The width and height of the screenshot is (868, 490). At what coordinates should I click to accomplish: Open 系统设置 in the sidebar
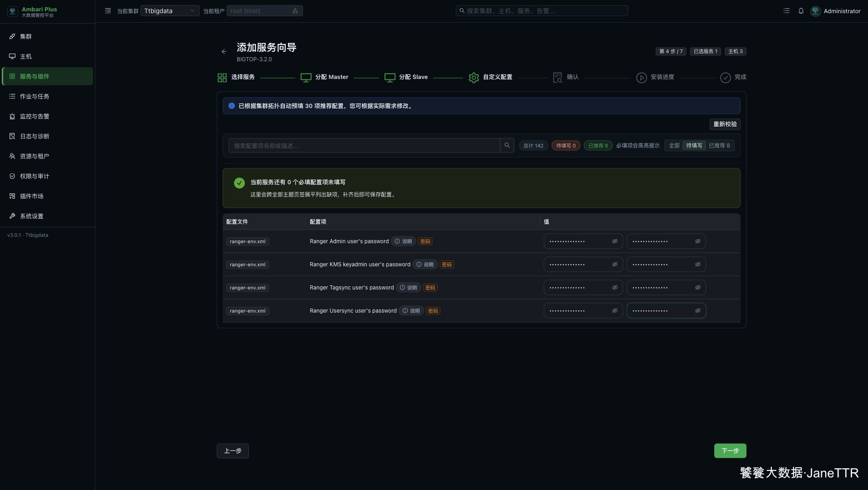pyautogui.click(x=48, y=216)
